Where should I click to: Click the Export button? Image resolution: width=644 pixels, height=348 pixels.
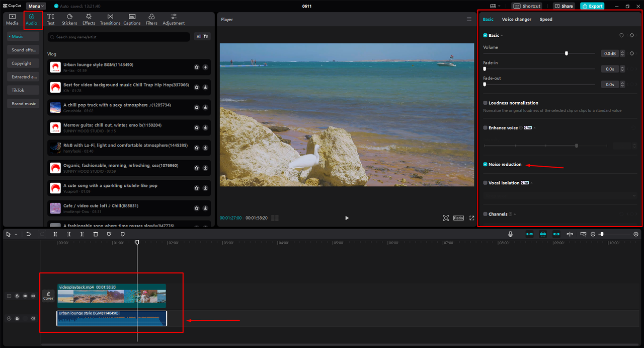[x=592, y=6]
